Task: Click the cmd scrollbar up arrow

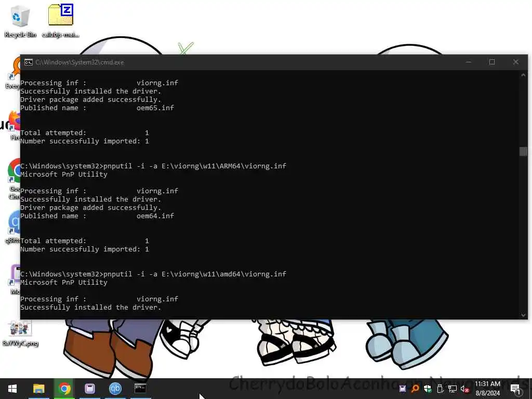Action: (523, 75)
